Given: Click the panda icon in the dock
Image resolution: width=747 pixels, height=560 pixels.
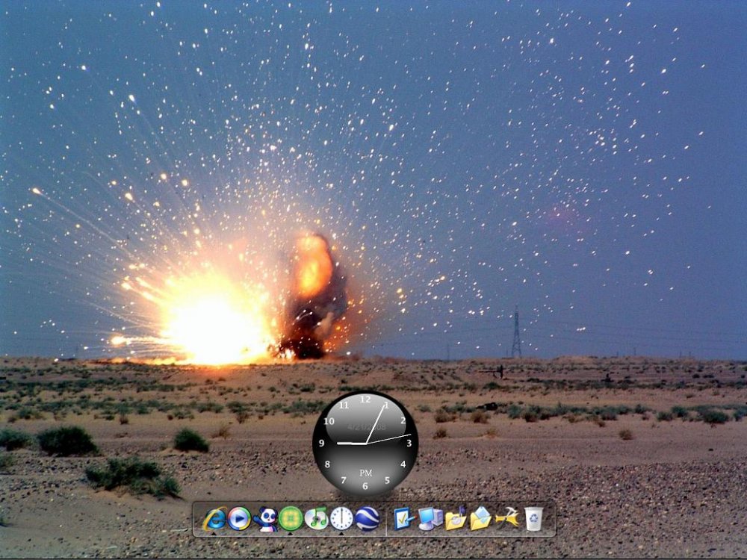Looking at the screenshot, I should point(265,518).
